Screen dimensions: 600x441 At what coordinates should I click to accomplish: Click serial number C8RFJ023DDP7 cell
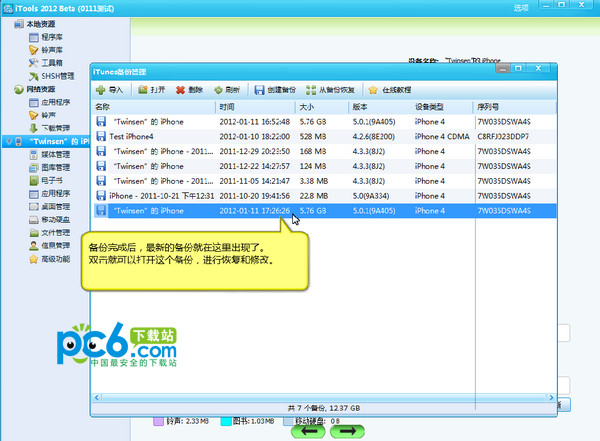[503, 137]
